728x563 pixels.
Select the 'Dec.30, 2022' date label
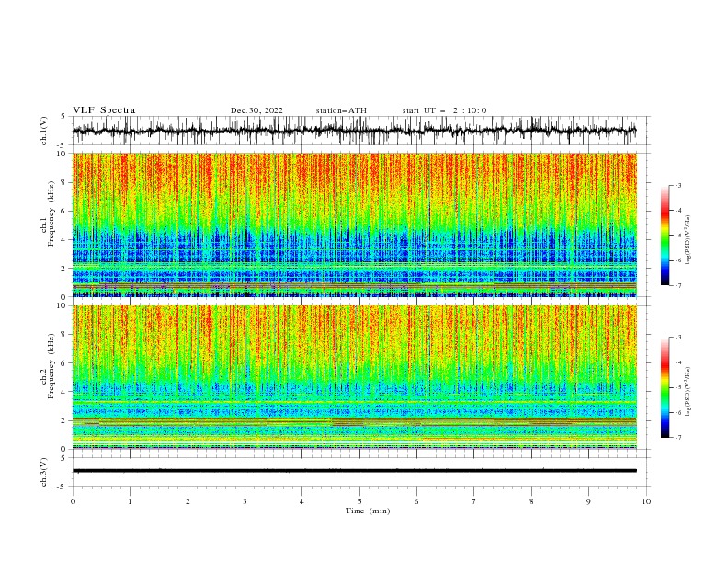(x=256, y=110)
